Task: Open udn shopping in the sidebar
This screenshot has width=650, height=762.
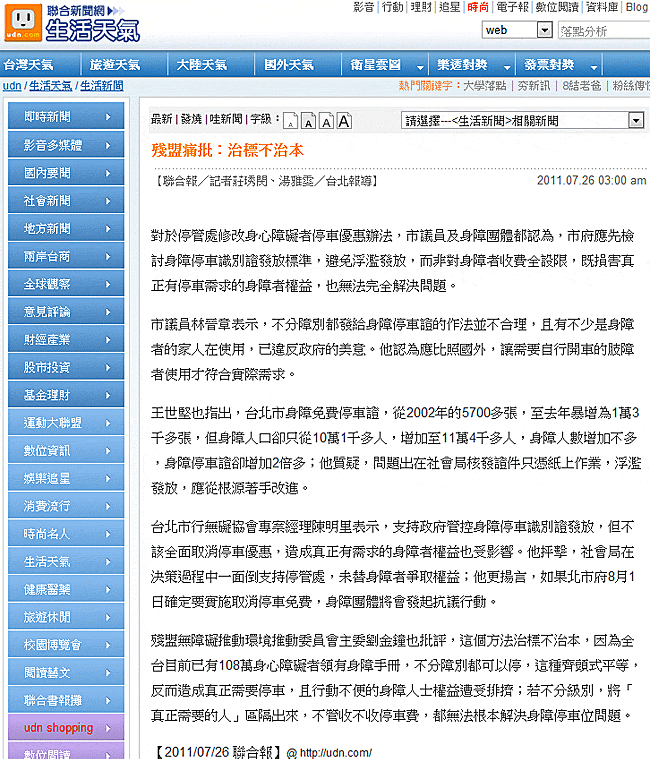Action: (66, 727)
